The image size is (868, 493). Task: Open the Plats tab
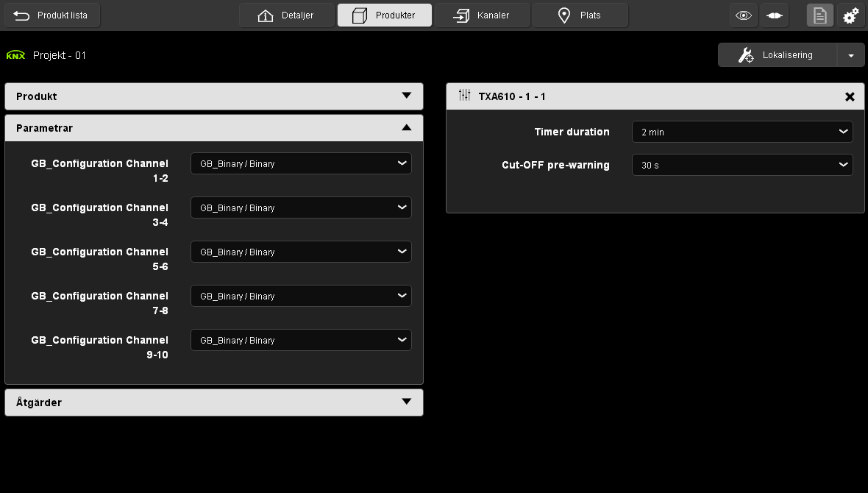tap(580, 15)
